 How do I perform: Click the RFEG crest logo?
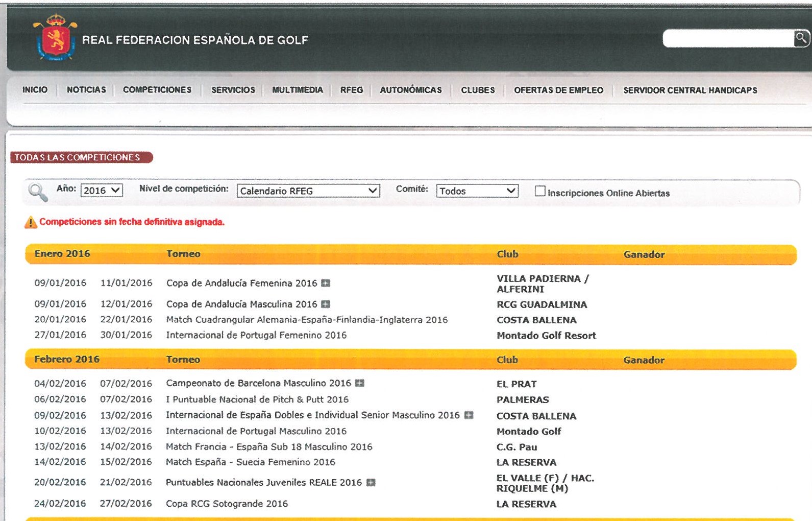pos(55,37)
